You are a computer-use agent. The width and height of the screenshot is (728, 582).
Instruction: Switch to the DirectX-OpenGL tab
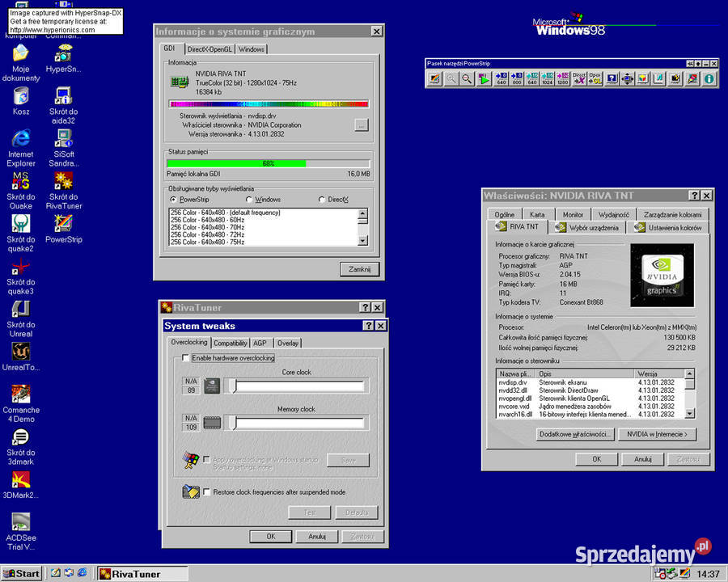coord(210,49)
